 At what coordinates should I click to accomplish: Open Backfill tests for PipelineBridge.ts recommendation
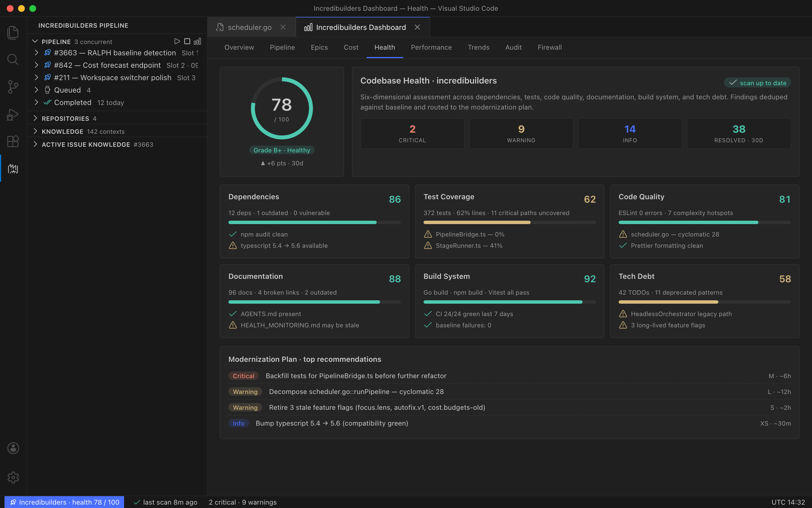509,376
